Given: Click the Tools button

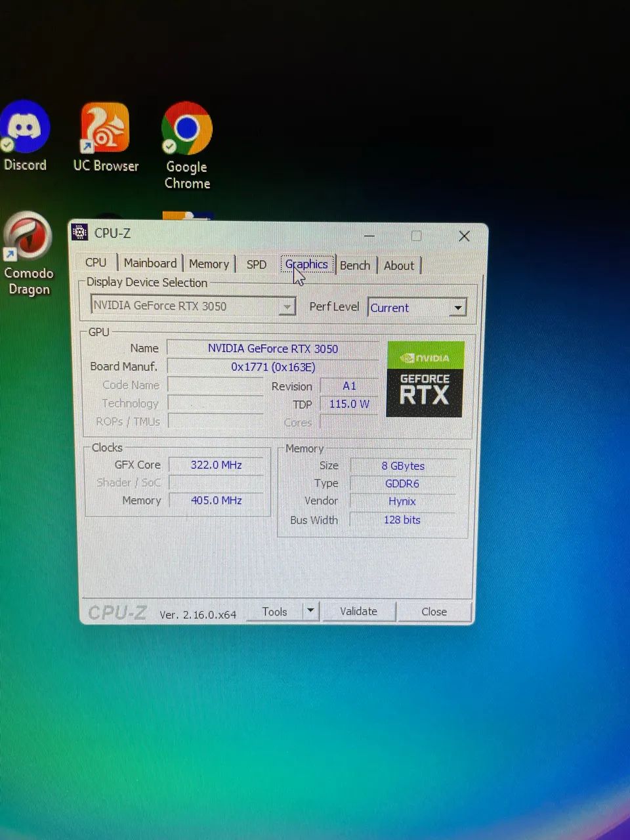Looking at the screenshot, I should click(x=274, y=611).
